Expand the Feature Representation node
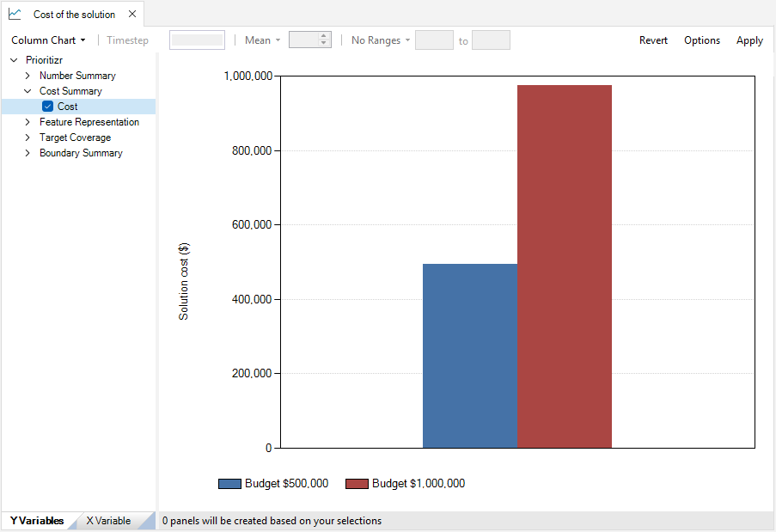The height and width of the screenshot is (532, 776). [27, 122]
